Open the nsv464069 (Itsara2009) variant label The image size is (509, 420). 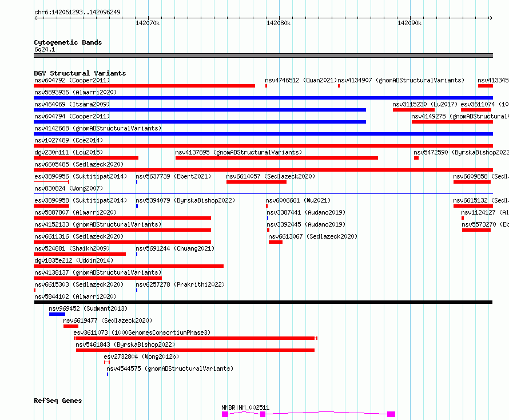pos(72,104)
